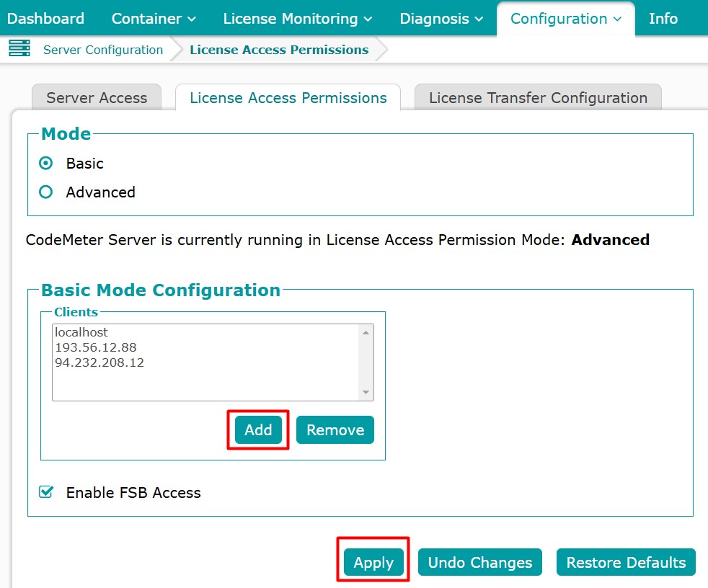708x588 pixels.
Task: Click the server configuration icon in breadcrumb
Action: click(19, 49)
